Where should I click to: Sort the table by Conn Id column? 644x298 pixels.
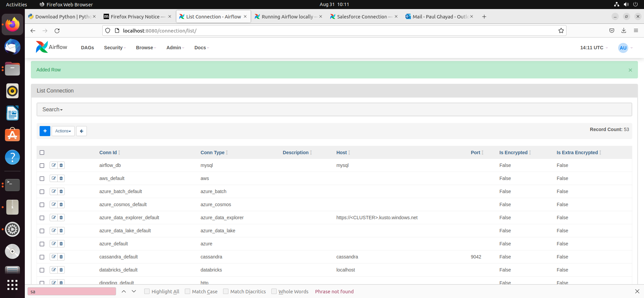click(108, 153)
